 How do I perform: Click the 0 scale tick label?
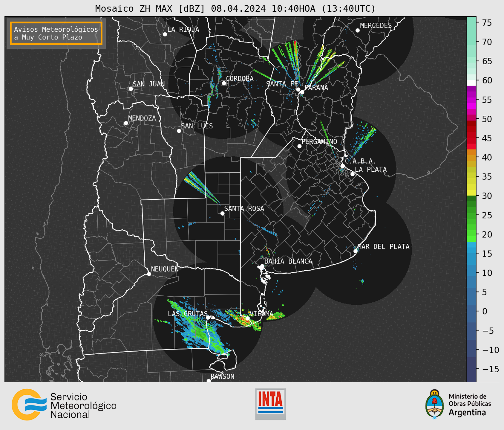click(x=485, y=311)
